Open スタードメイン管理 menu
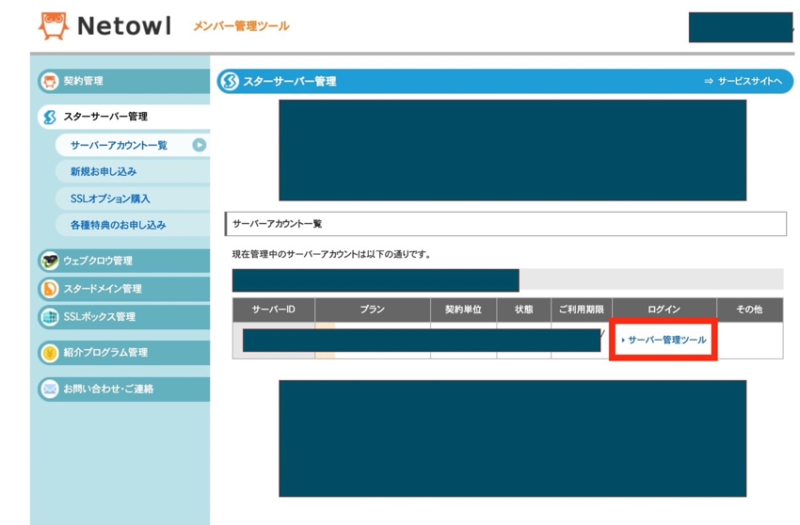This screenshot has height=525, width=800. [124, 289]
